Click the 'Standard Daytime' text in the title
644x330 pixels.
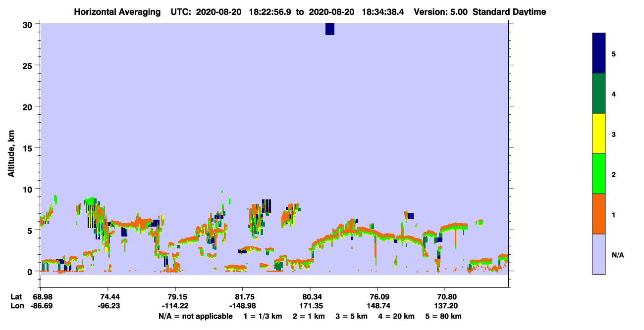(509, 12)
